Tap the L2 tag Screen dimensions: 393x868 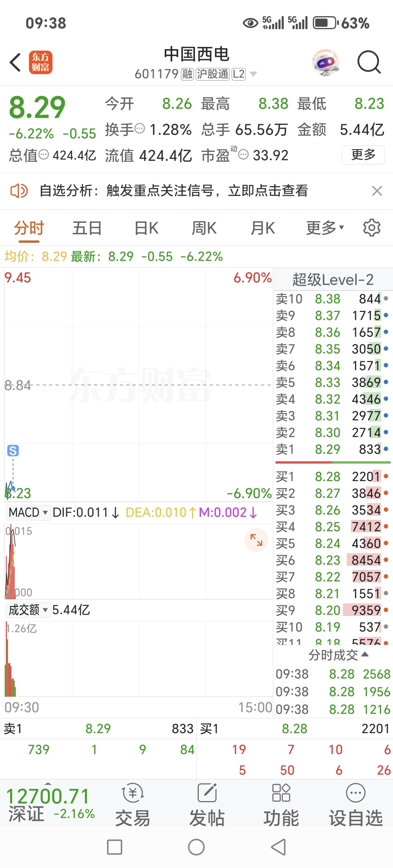(x=239, y=74)
